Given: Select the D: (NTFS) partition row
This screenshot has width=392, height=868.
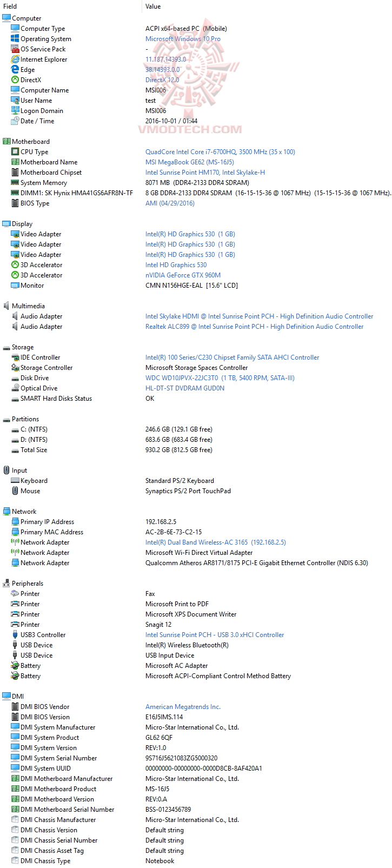Looking at the screenshot, I should pos(196,439).
